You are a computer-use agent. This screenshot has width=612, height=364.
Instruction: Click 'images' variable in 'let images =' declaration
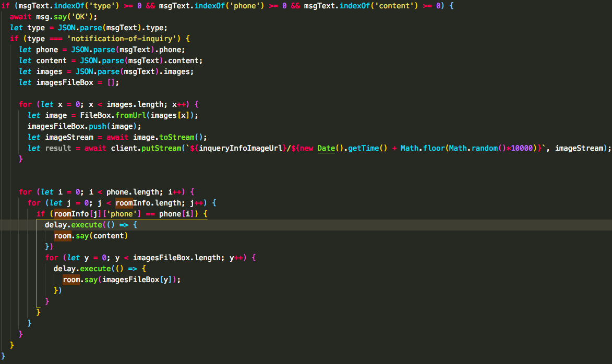click(x=49, y=71)
